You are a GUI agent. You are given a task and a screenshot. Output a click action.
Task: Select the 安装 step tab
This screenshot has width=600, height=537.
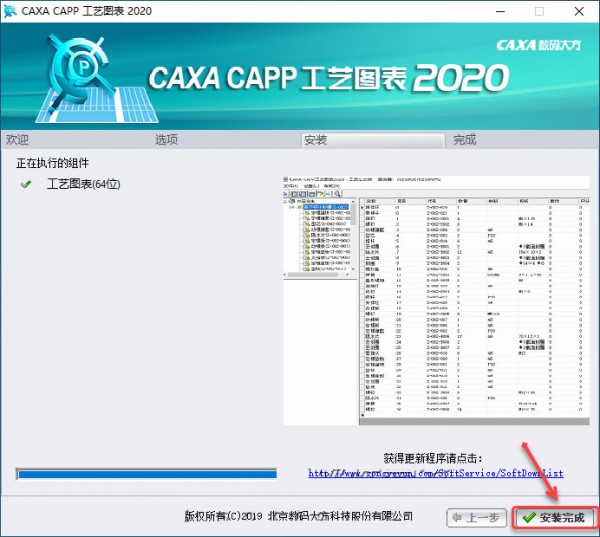315,140
